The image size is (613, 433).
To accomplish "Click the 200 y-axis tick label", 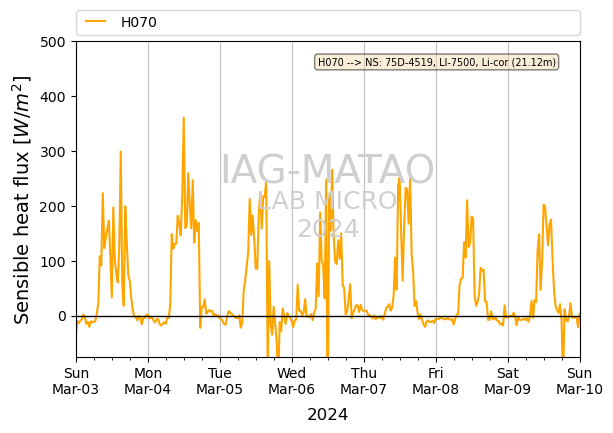I will [x=53, y=207].
